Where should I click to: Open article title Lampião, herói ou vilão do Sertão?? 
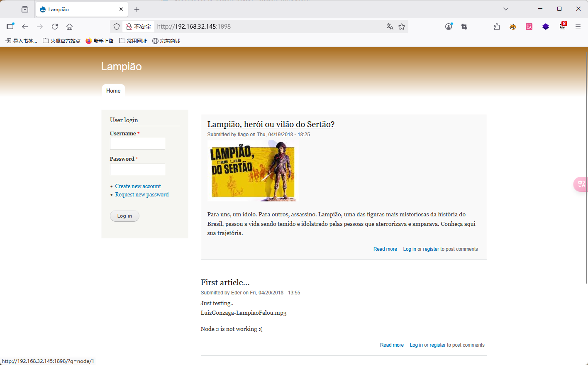tap(271, 124)
